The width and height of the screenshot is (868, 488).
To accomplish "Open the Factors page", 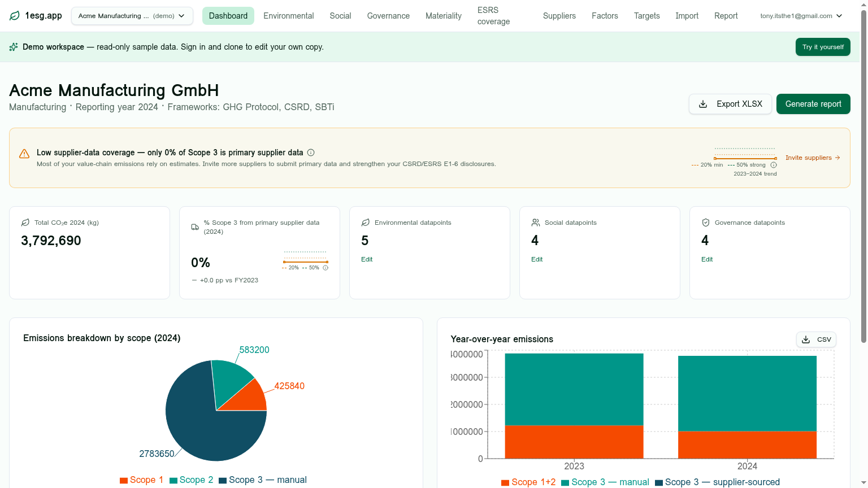I will tap(605, 16).
